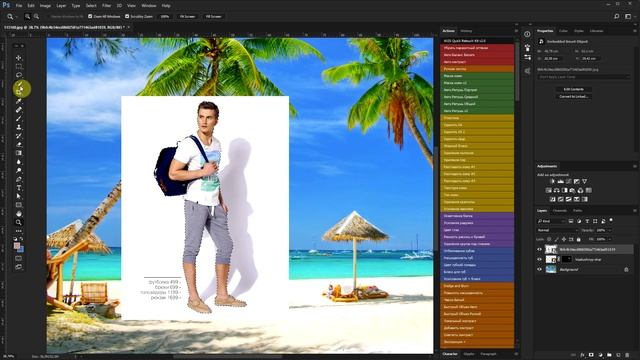Hide the top smart object layer
This screenshot has height=360, width=640.
[x=540, y=249]
